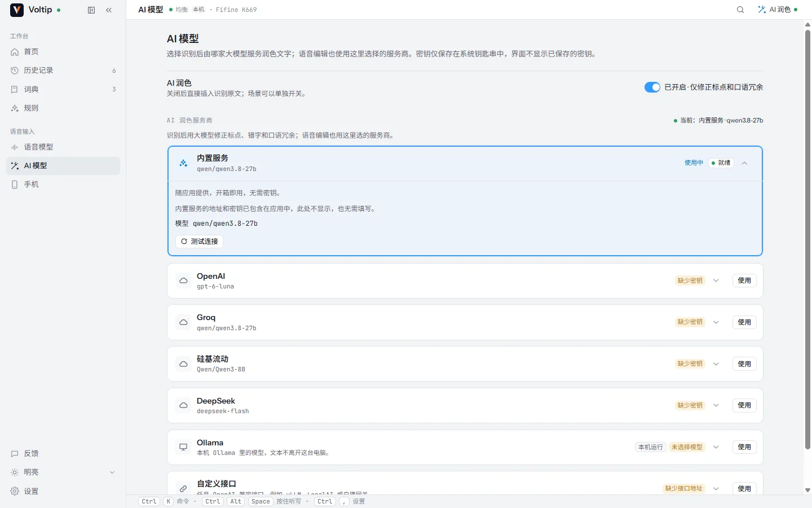Expand Groq provider chevron
812x508 pixels.
point(716,322)
